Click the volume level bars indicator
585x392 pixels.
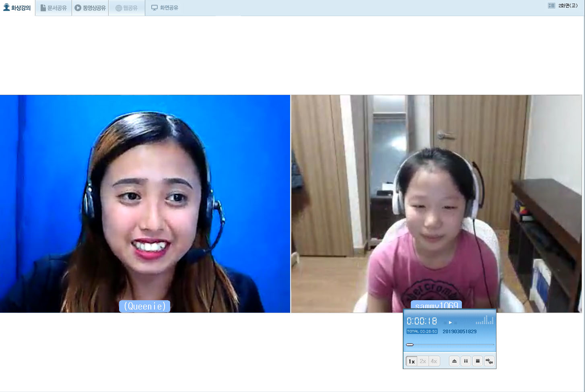(x=484, y=320)
